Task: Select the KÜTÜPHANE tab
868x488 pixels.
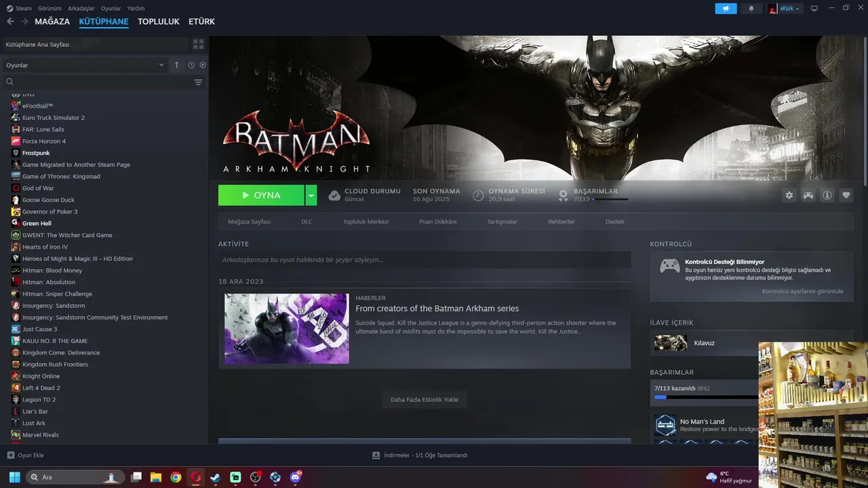Action: pos(104,22)
